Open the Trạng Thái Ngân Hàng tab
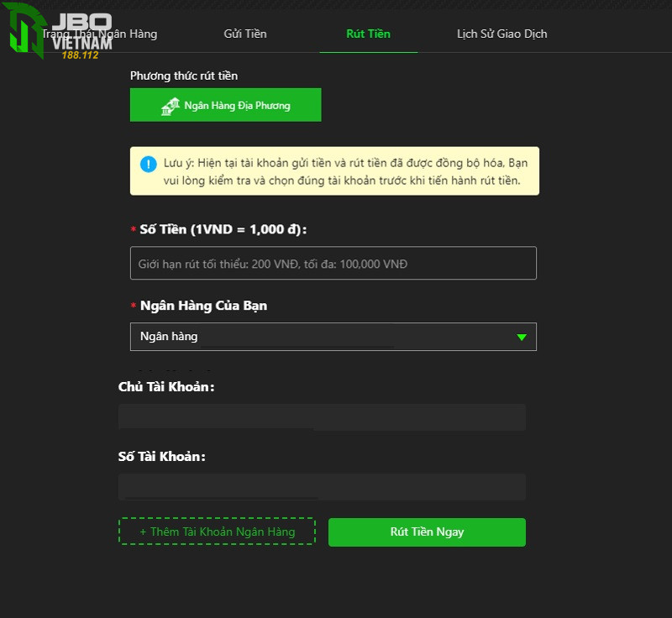 coord(100,34)
